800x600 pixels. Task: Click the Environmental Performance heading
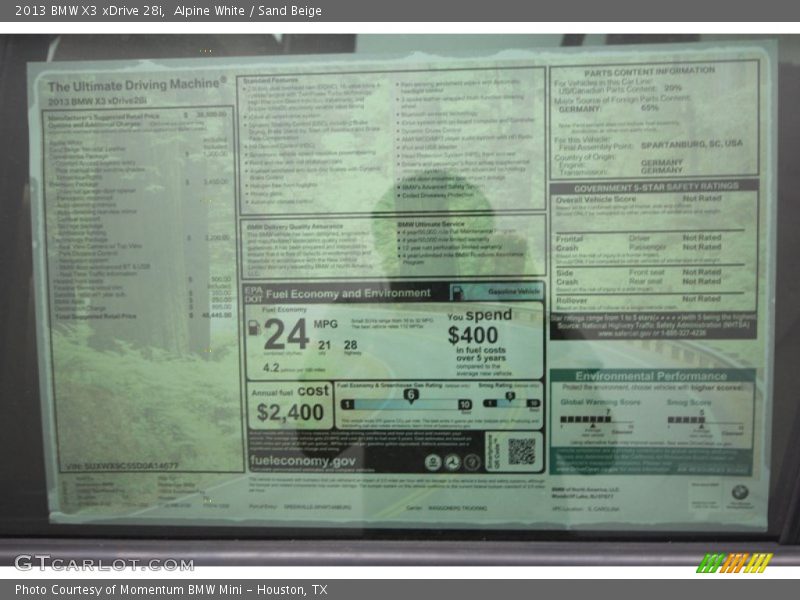click(651, 376)
